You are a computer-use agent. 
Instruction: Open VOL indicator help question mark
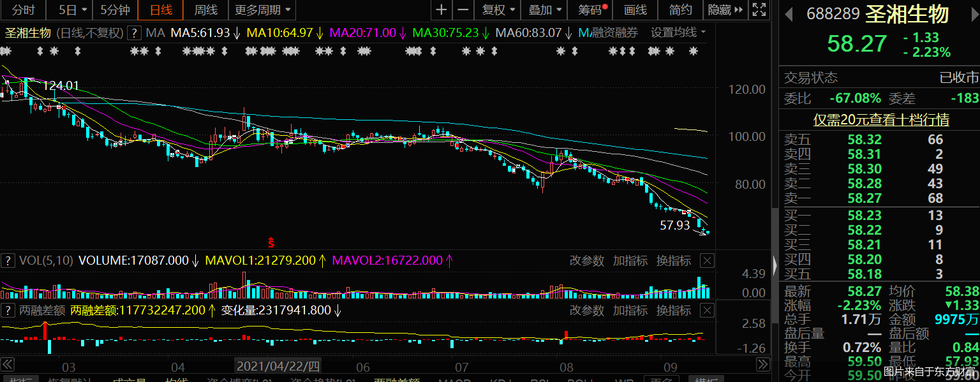pyautogui.click(x=8, y=260)
